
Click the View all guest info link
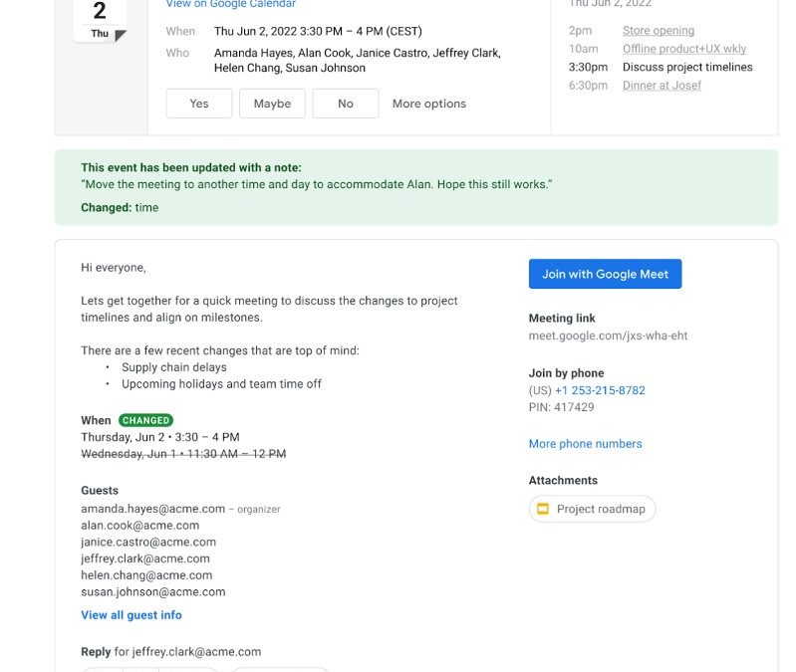(132, 615)
